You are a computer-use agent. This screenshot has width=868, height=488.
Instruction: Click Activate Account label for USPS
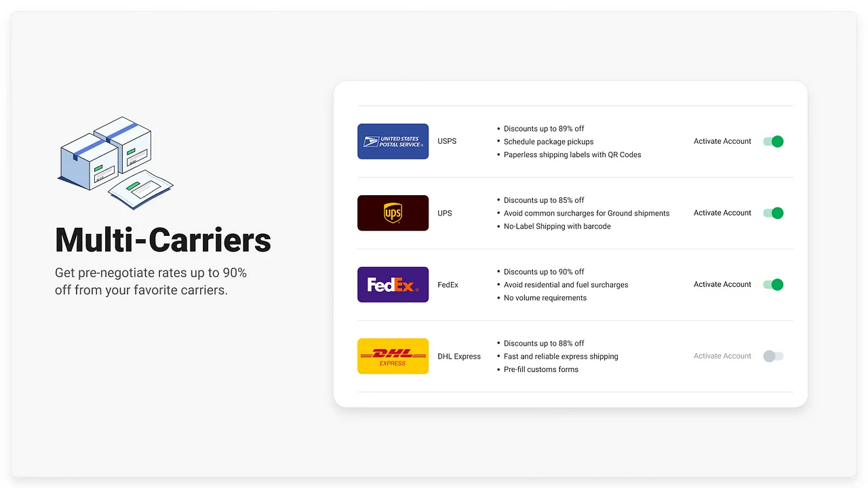[x=722, y=142]
